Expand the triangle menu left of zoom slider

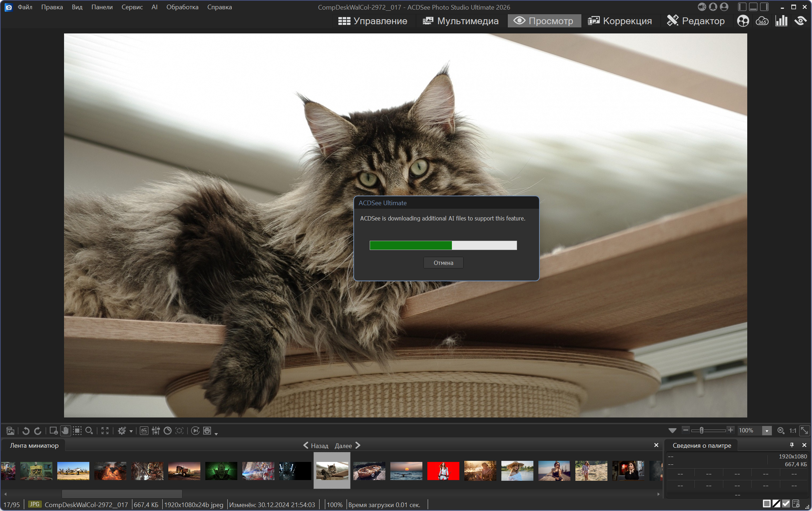pyautogui.click(x=672, y=431)
